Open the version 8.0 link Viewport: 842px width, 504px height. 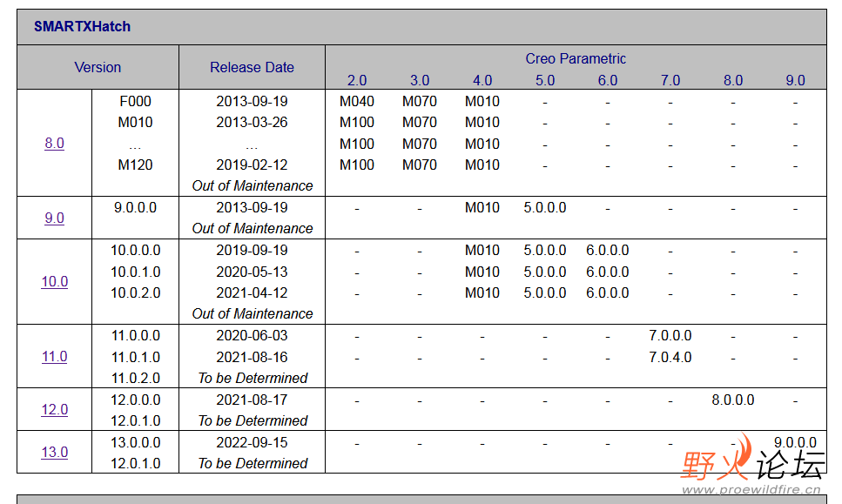(54, 144)
